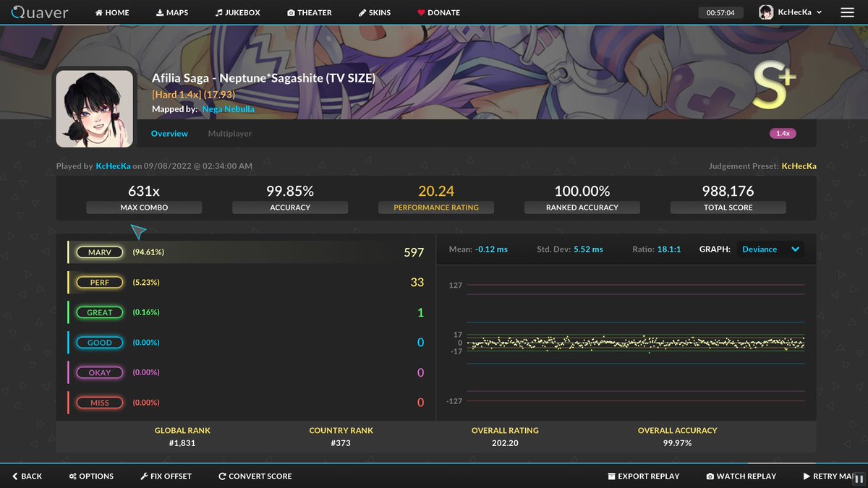This screenshot has height=488, width=868.
Task: Click the Total Score label
Action: point(728,207)
